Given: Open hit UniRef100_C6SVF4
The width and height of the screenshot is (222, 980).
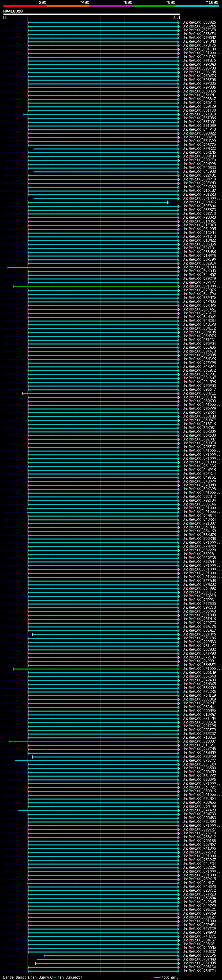Looking at the screenshot, I should pyautogui.click(x=199, y=34).
